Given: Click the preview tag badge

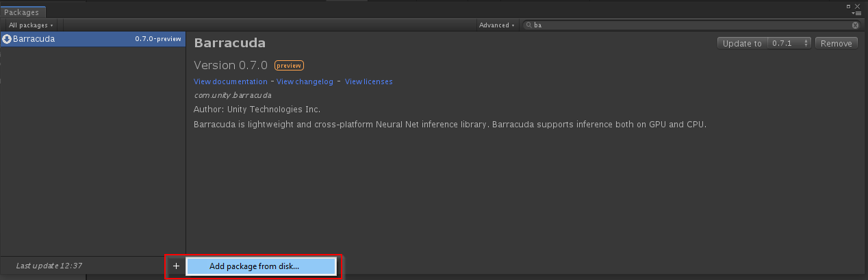Looking at the screenshot, I should pyautogui.click(x=289, y=66).
